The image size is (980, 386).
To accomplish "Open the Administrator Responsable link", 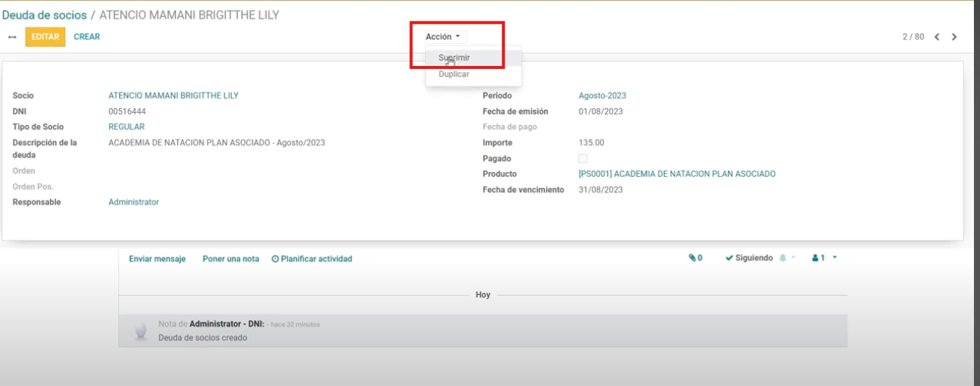I will click(133, 202).
